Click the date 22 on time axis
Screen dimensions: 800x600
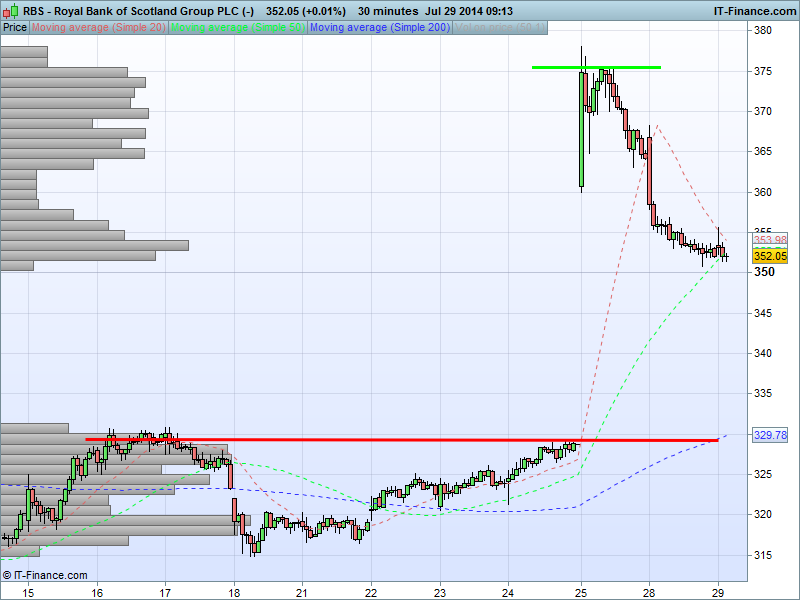coord(371,592)
